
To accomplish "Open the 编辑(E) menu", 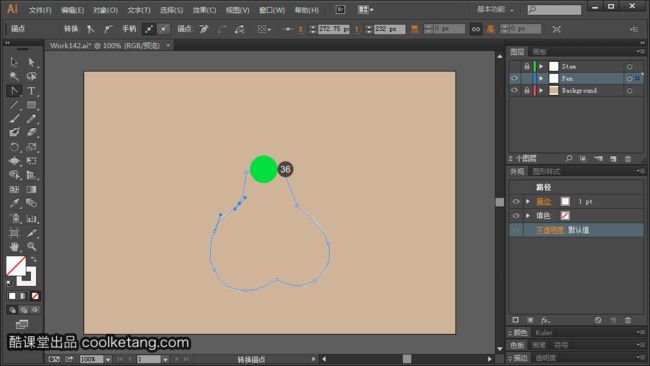I will pos(73,10).
